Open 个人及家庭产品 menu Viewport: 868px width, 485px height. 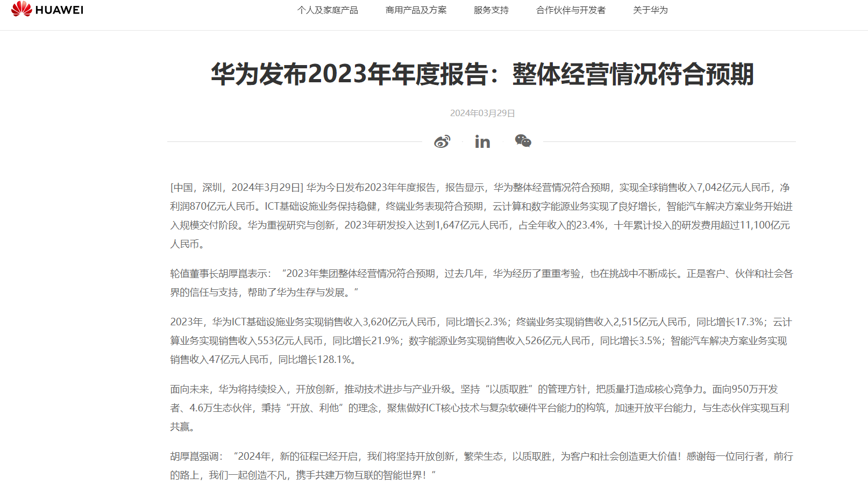click(x=328, y=10)
